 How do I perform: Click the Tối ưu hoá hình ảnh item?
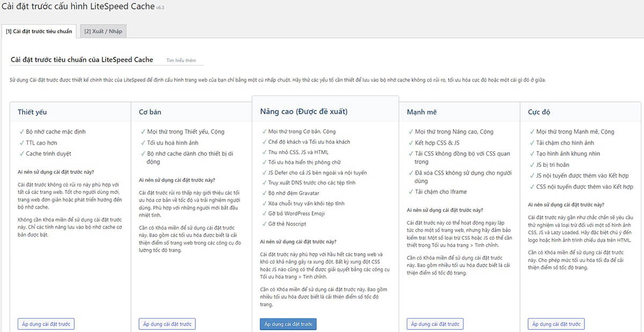tap(173, 143)
